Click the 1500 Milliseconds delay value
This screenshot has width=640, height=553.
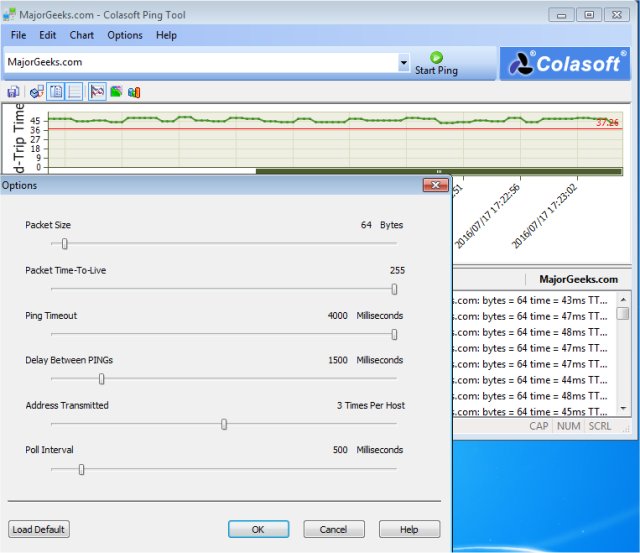[x=365, y=360]
